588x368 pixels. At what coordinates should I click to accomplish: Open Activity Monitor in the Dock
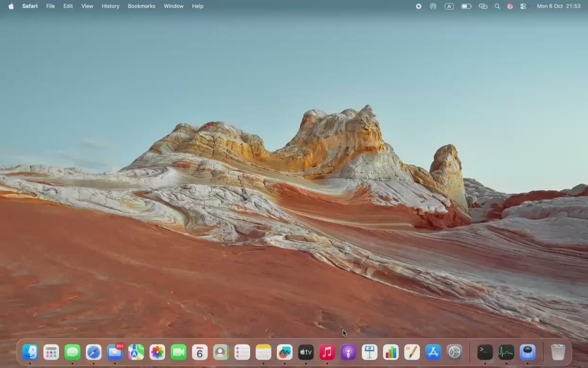[x=506, y=352]
